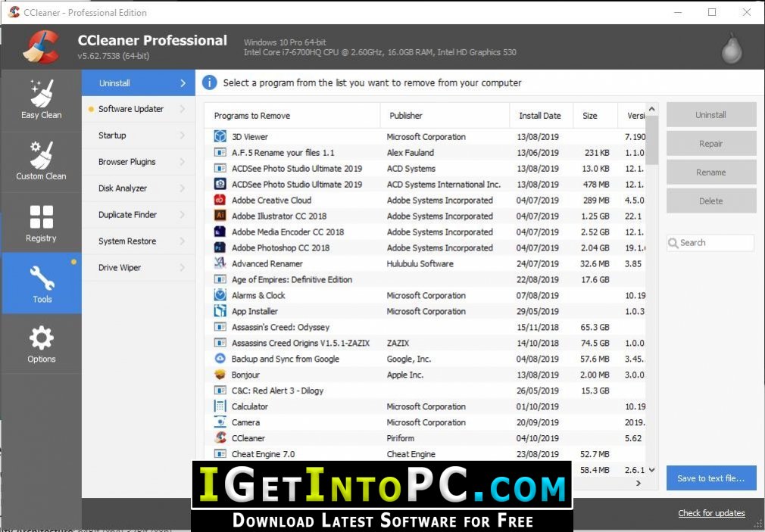
Task: Click the Adobe Creative Cloud icon
Action: 220,200
